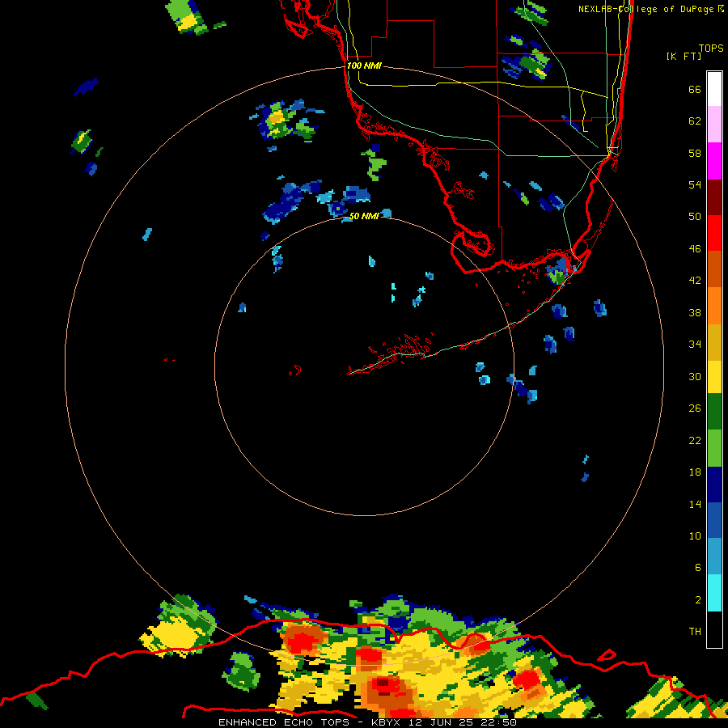Viewport: 728px width, 728px height.
Task: Click the NEXLAB-College of DuPage credit text
Action: 650,9
